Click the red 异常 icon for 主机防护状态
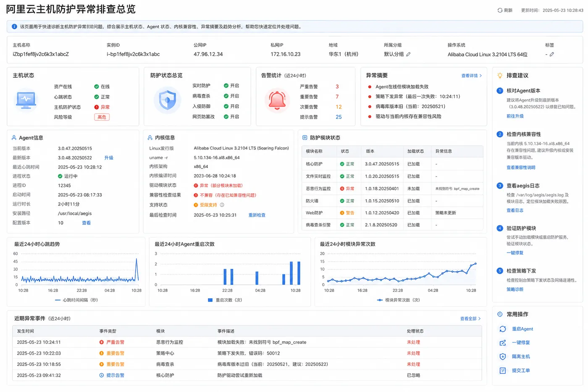 97,107
